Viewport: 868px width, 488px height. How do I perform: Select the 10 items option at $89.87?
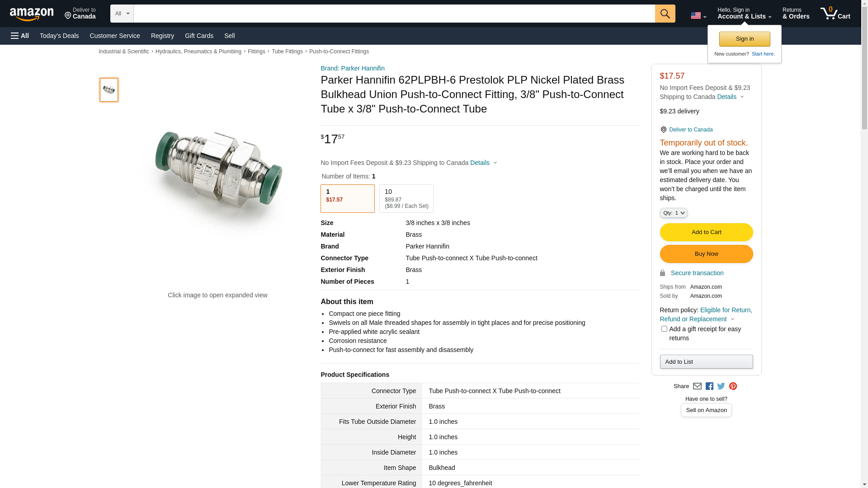tap(406, 198)
